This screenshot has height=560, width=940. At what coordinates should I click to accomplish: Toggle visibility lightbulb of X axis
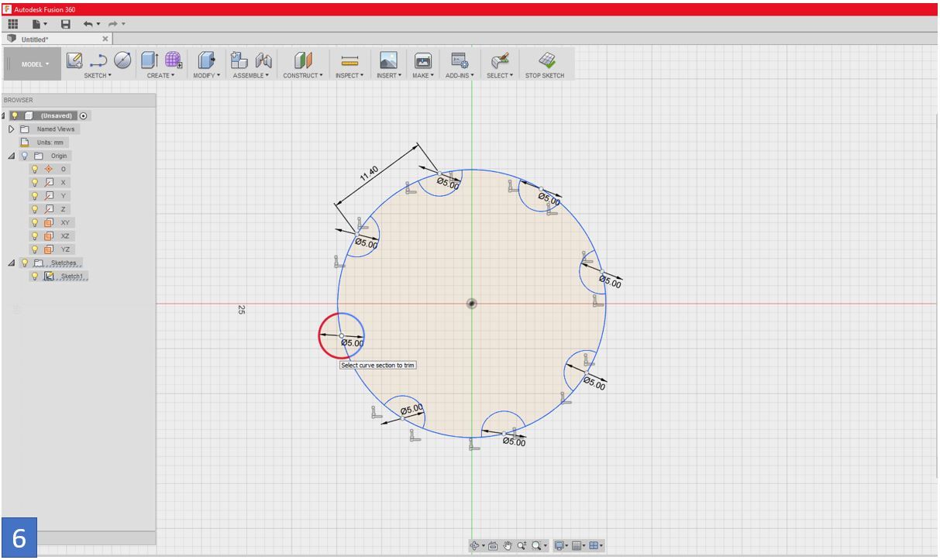click(x=34, y=182)
